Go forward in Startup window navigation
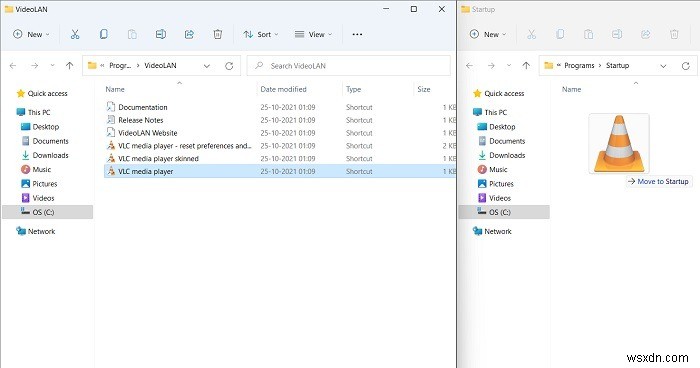Image resolution: width=700 pixels, height=368 pixels. point(491,66)
